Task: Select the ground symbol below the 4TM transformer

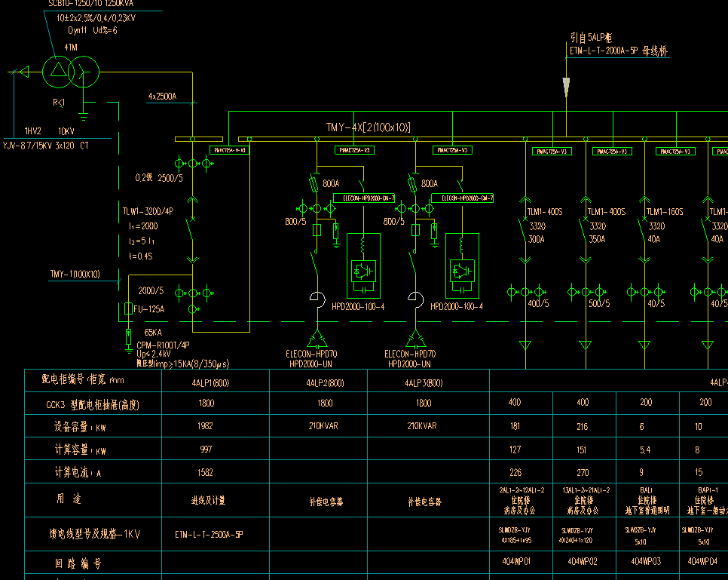Action: 84,115
